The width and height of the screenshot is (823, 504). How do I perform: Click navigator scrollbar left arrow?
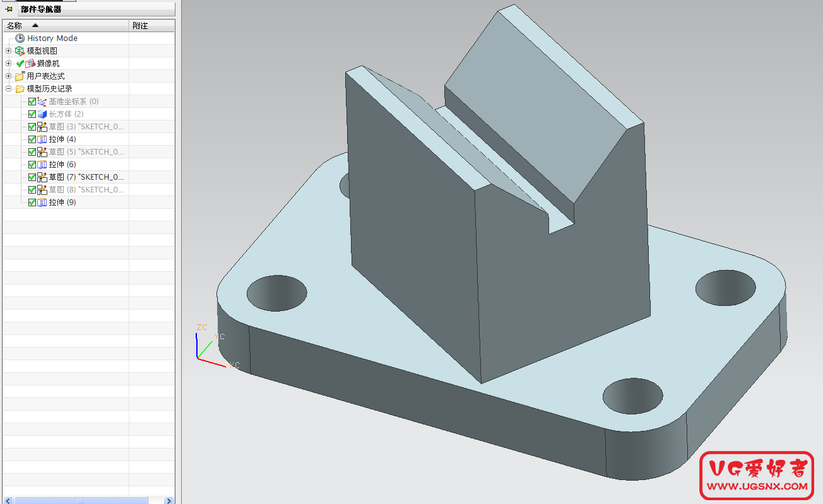pos(8,500)
